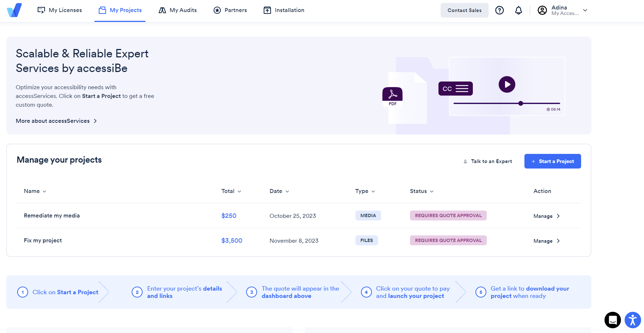Click the Talk to an Expert person icon
The image size is (644, 333).
(465, 161)
